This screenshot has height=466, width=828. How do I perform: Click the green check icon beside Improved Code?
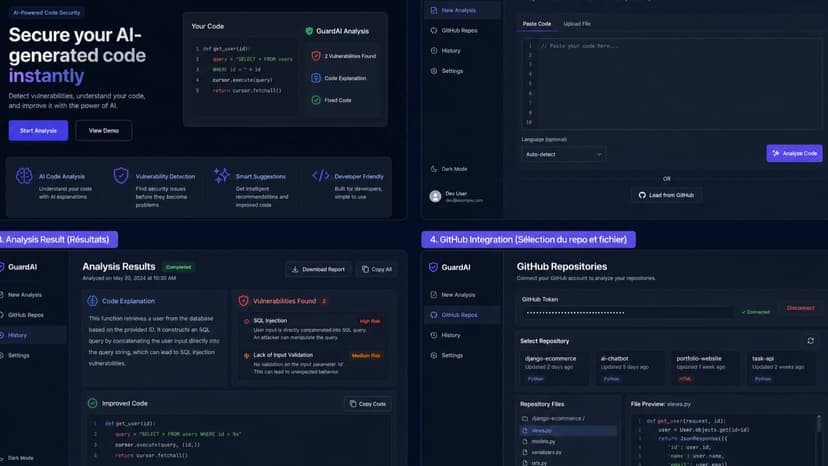click(x=92, y=403)
